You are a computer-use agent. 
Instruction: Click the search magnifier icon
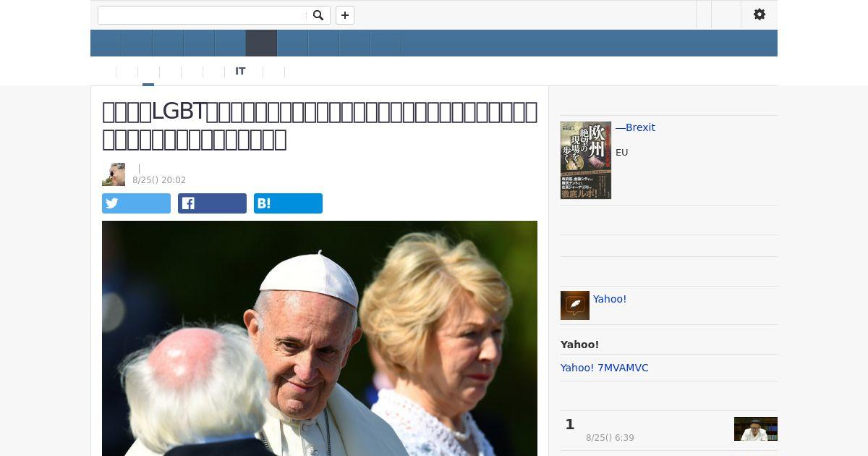318,15
